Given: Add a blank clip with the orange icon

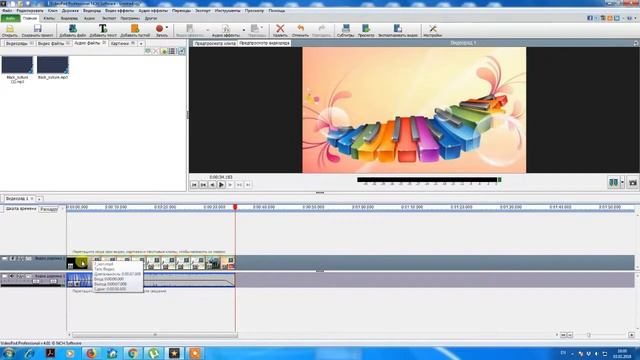Looking at the screenshot, I should pyautogui.click(x=135, y=30).
